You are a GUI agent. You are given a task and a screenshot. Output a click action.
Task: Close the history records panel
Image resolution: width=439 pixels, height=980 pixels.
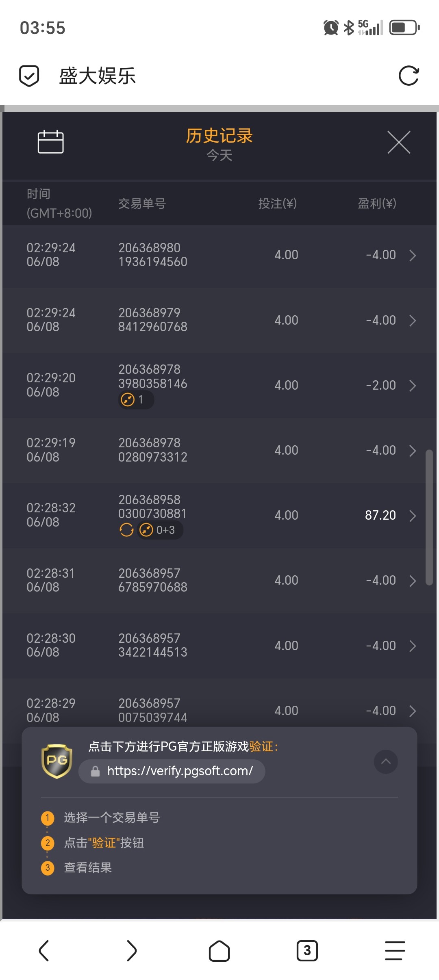[x=399, y=142]
